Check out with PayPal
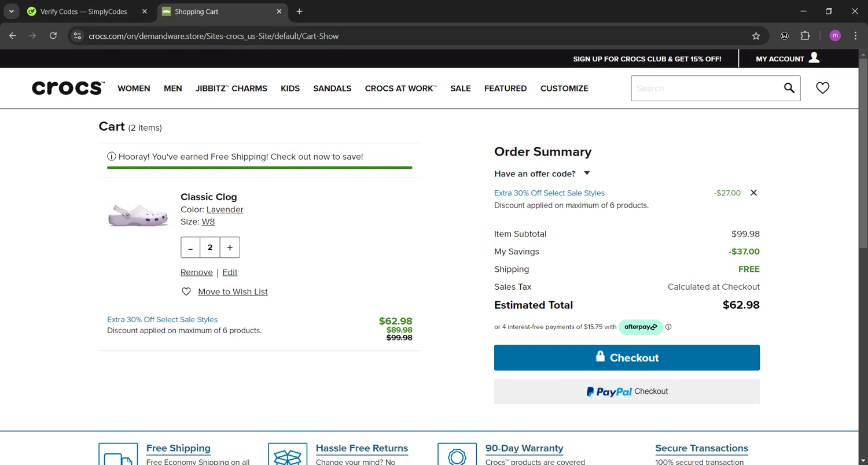The height and width of the screenshot is (465, 868). tap(627, 392)
